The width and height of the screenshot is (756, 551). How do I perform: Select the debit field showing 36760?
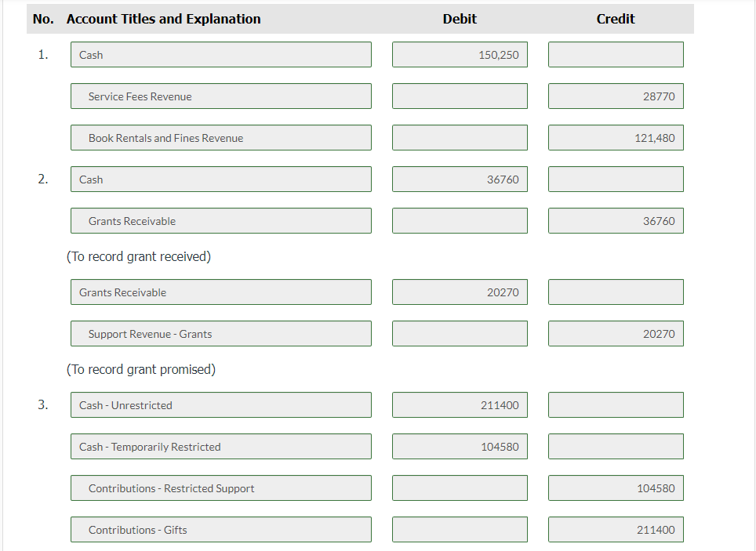[460, 179]
